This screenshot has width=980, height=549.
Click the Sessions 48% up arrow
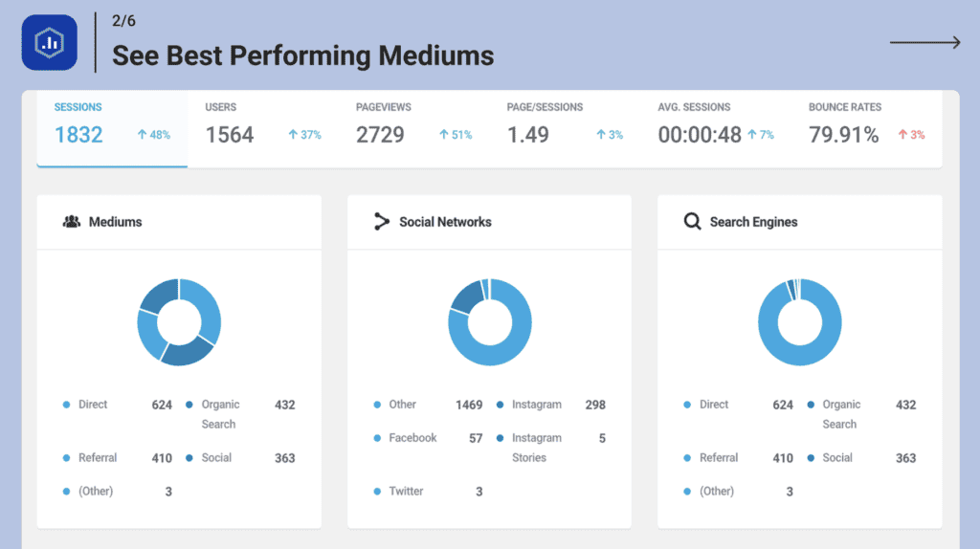[142, 135]
